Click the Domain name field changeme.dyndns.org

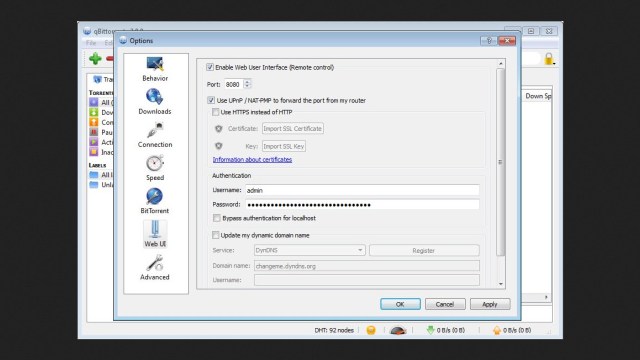click(x=367, y=266)
